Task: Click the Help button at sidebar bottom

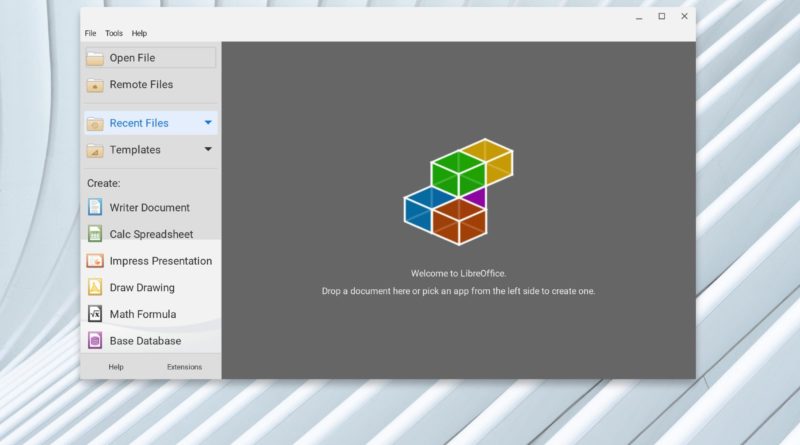Action: (116, 367)
